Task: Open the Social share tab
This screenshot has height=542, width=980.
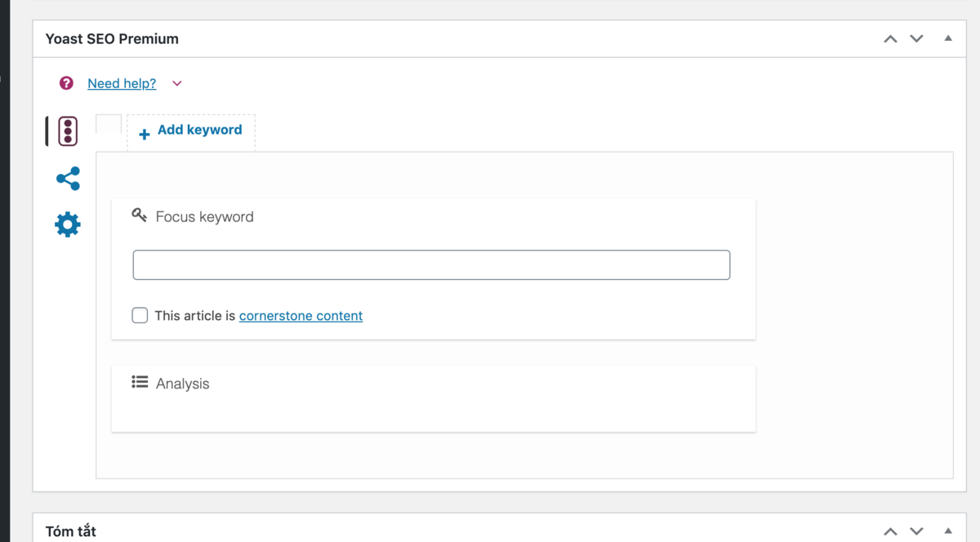Action: click(x=68, y=179)
